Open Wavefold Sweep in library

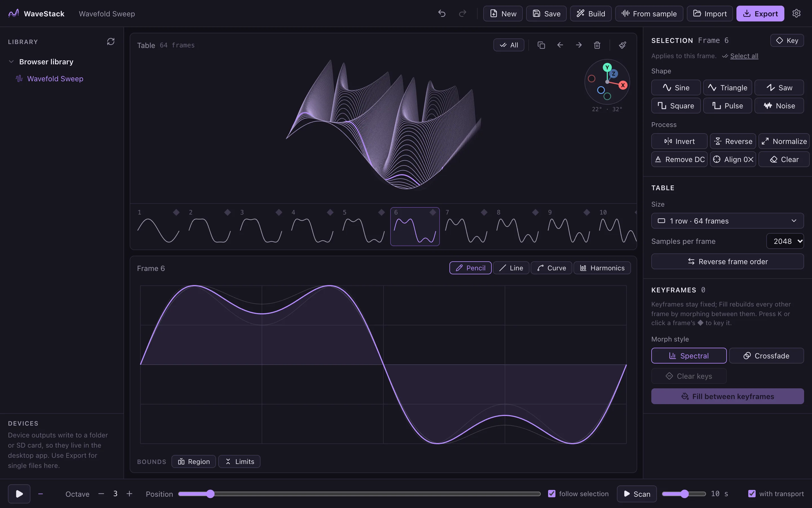pos(55,79)
